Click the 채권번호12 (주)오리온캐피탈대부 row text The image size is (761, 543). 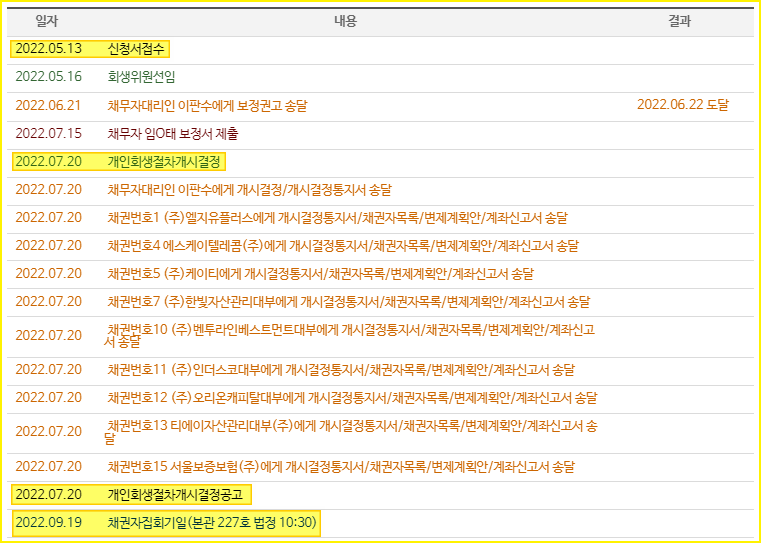pyautogui.click(x=352, y=398)
